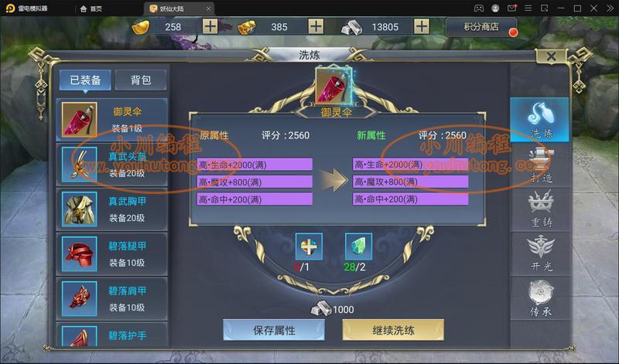Screen dimensions: 619x364
Task: Open the emulator hamburger menu icon
Action: pyautogui.click(x=528, y=9)
